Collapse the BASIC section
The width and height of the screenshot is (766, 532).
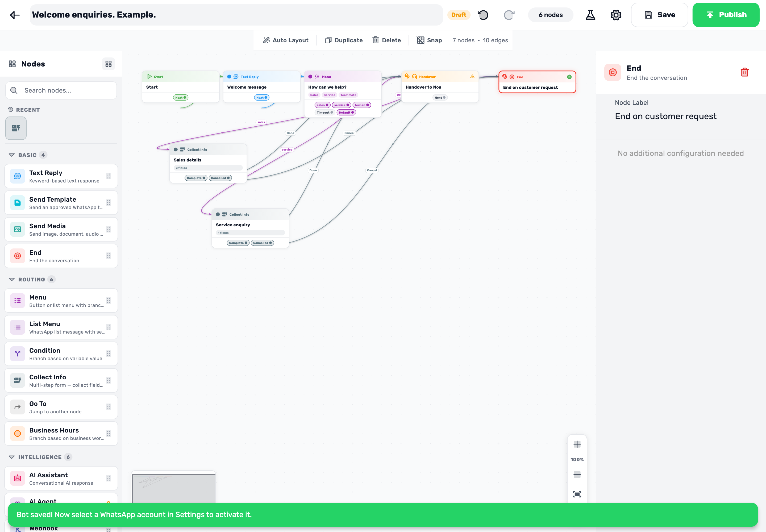coord(12,155)
